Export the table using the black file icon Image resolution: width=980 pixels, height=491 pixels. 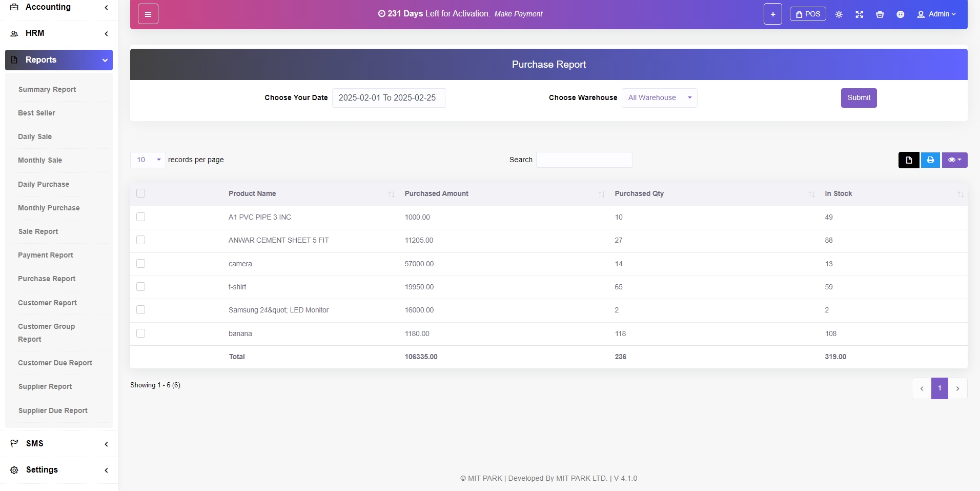pos(908,160)
